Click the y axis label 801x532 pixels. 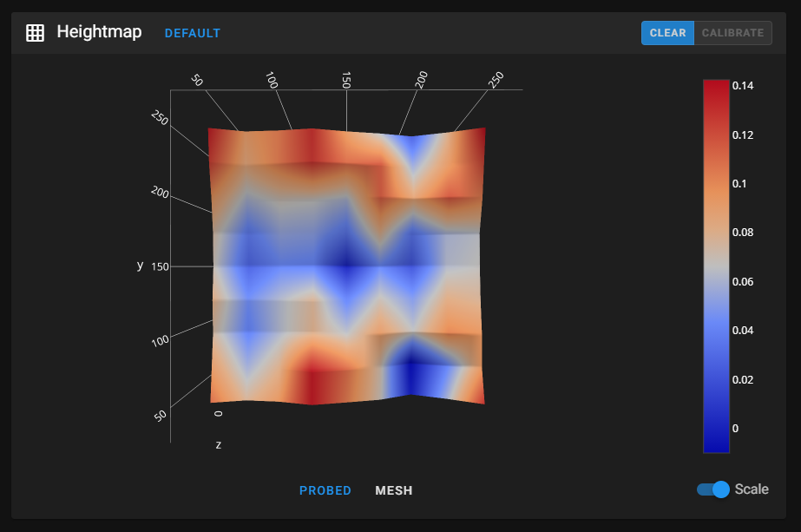[140, 266]
